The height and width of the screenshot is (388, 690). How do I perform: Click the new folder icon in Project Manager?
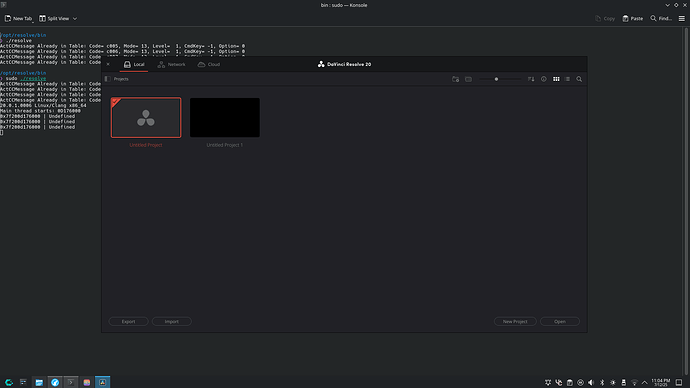click(455, 79)
